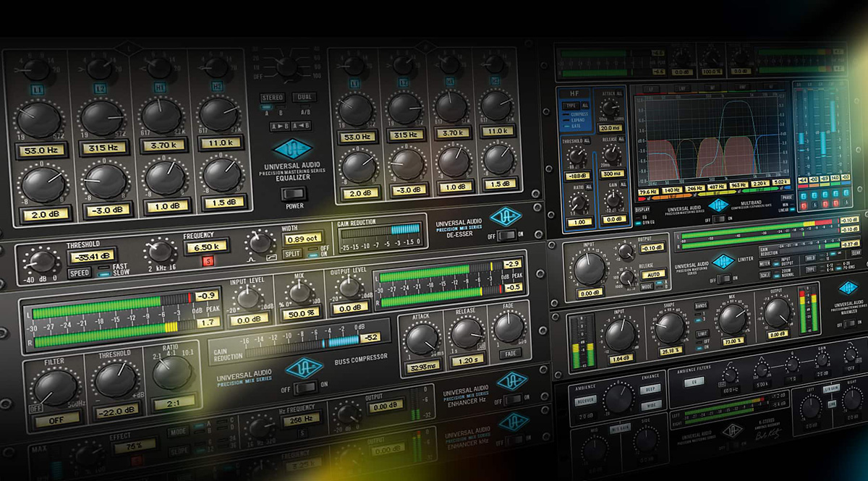Click the red S solo button on the De-Esser
Image resolution: width=868 pixels, height=481 pixels.
208,260
